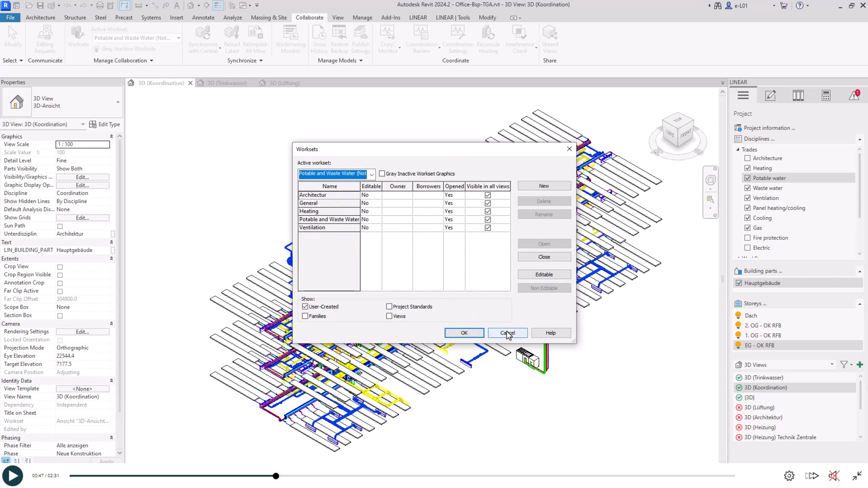Image resolution: width=868 pixels, height=488 pixels.
Task: Click the New workset button
Action: [x=544, y=186]
